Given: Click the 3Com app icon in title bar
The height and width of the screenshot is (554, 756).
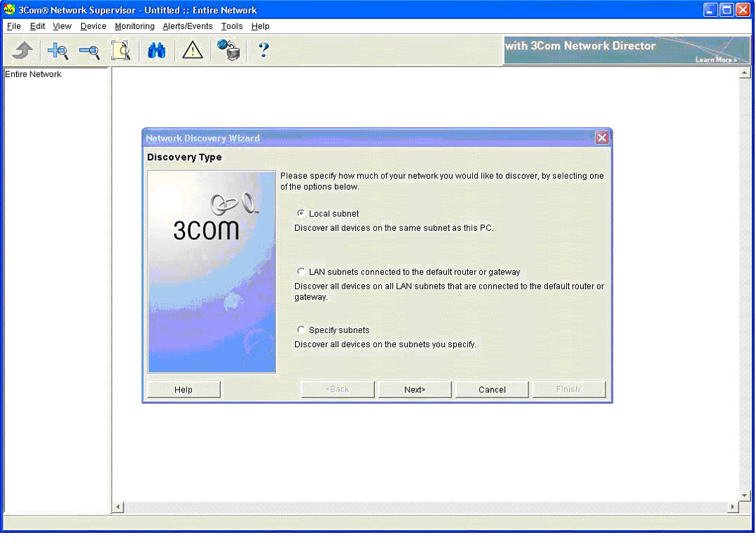Looking at the screenshot, I should (9, 9).
